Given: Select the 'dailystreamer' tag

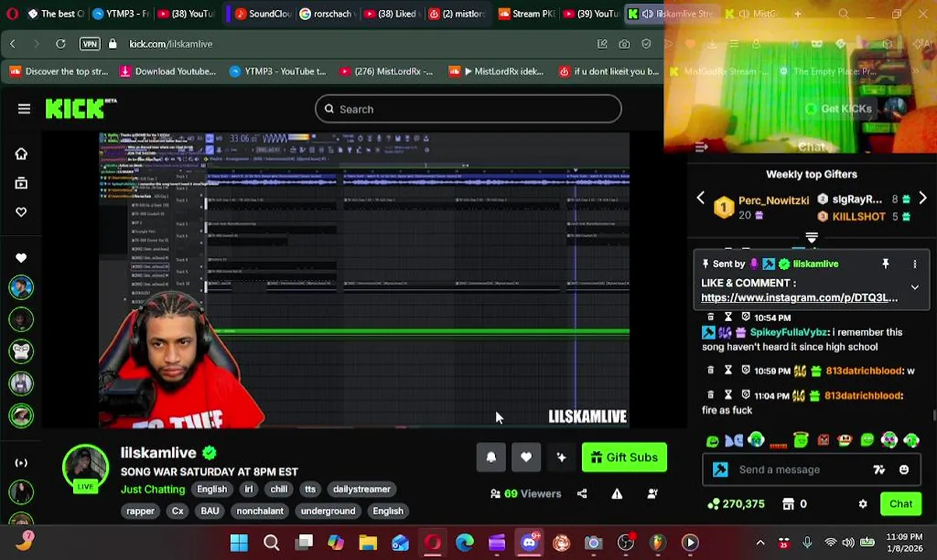Looking at the screenshot, I should point(362,489).
